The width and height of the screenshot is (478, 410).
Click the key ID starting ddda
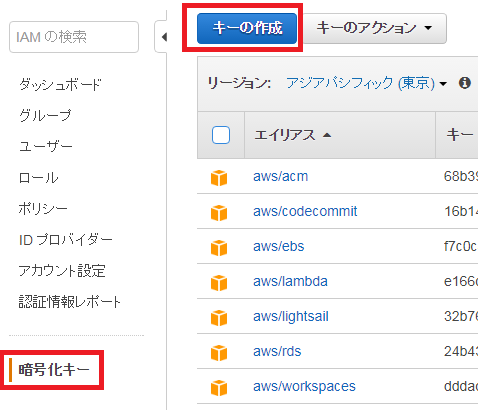(461, 386)
